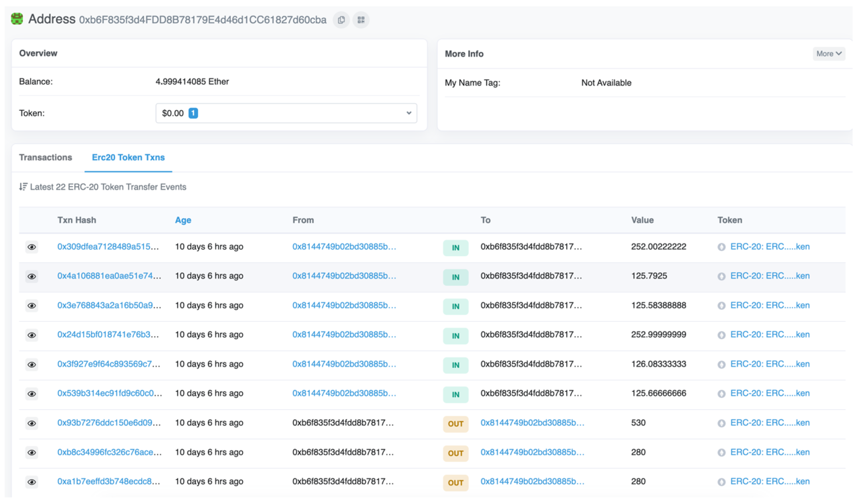Screen dimensions: 858x504
Task: Click the green address identicon avatar
Action: click(17, 19)
